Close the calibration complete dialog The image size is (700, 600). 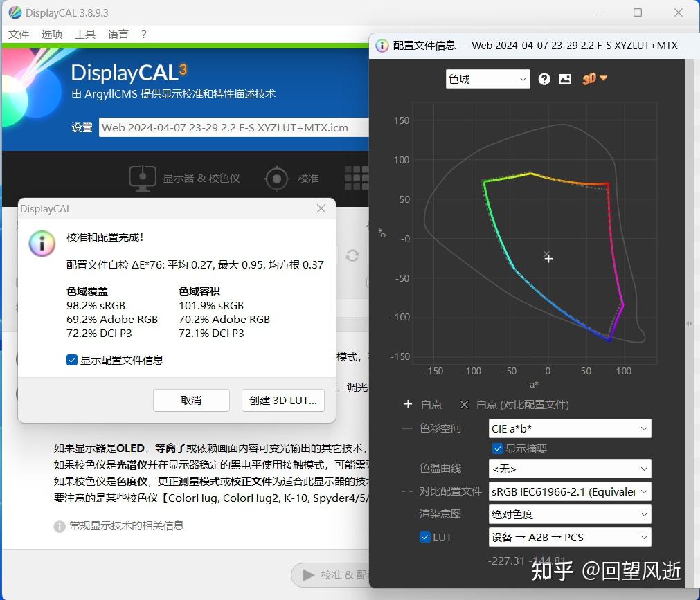click(x=321, y=208)
